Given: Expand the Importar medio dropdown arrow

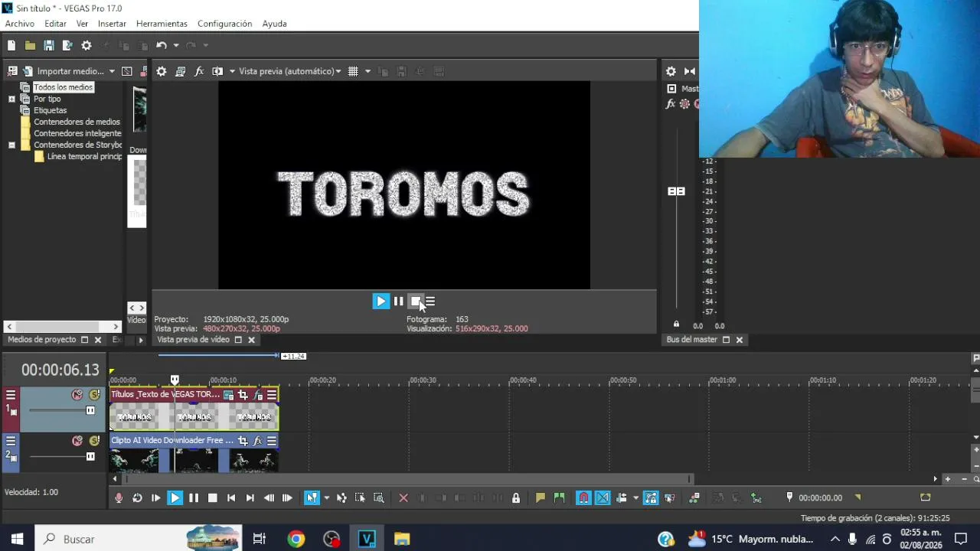Looking at the screenshot, I should pos(112,71).
